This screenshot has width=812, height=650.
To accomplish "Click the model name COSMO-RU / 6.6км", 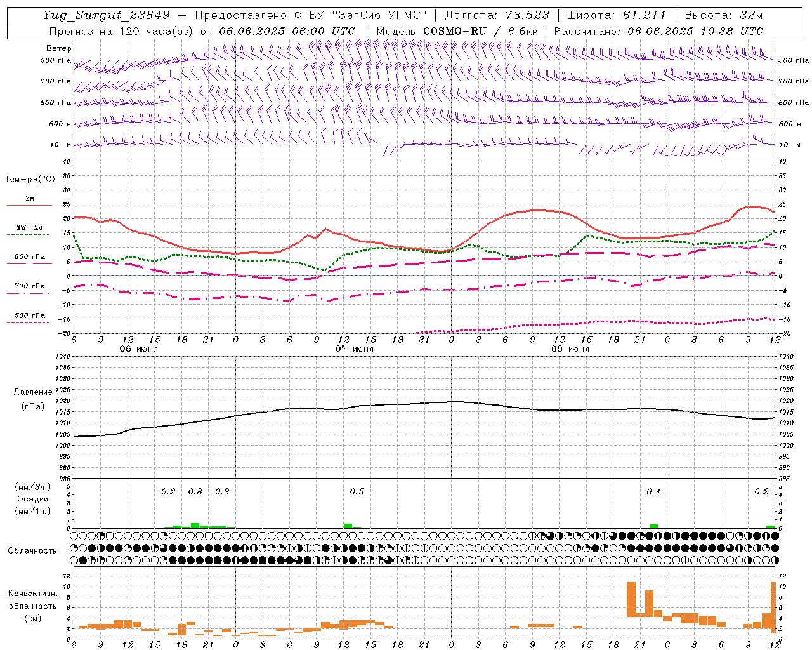I will tap(480, 31).
